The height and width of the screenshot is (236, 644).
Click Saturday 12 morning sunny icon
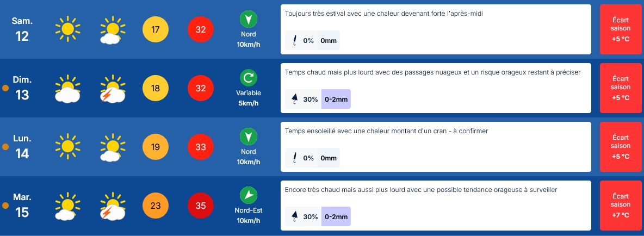68,29
